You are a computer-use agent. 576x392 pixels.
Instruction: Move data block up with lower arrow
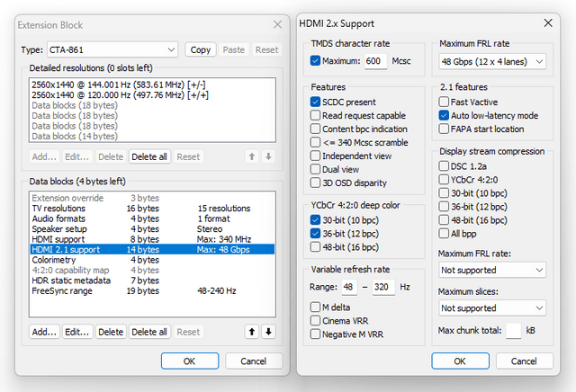click(x=252, y=332)
